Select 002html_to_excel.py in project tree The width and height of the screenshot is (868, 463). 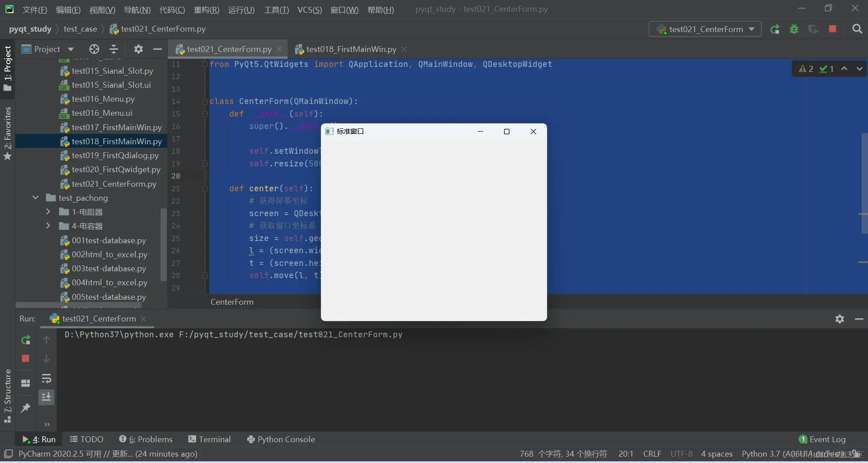click(109, 255)
